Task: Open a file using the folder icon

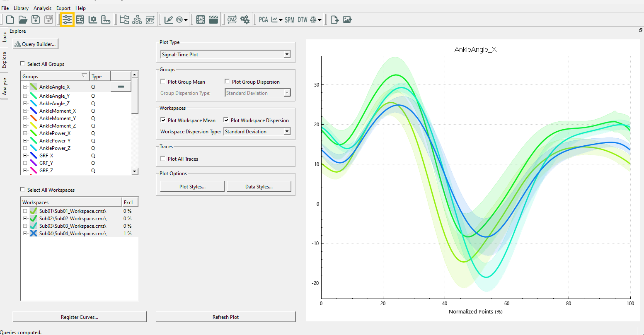Action: pos(23,19)
